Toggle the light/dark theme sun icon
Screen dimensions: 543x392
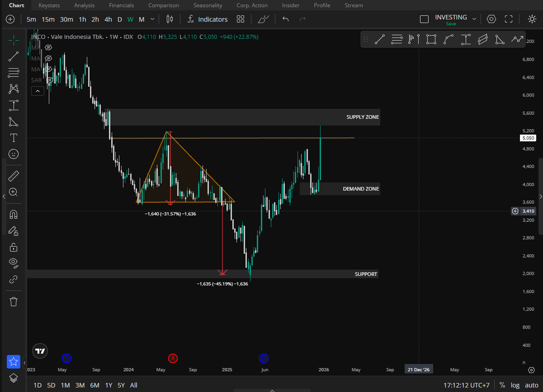pyautogui.click(x=532, y=19)
